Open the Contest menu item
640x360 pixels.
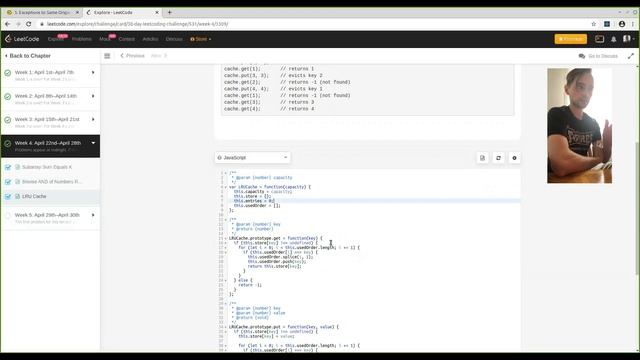(127, 39)
